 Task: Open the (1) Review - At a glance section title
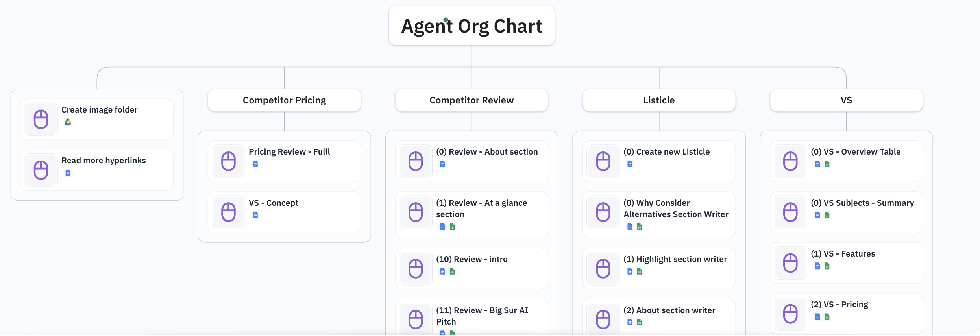(x=482, y=209)
